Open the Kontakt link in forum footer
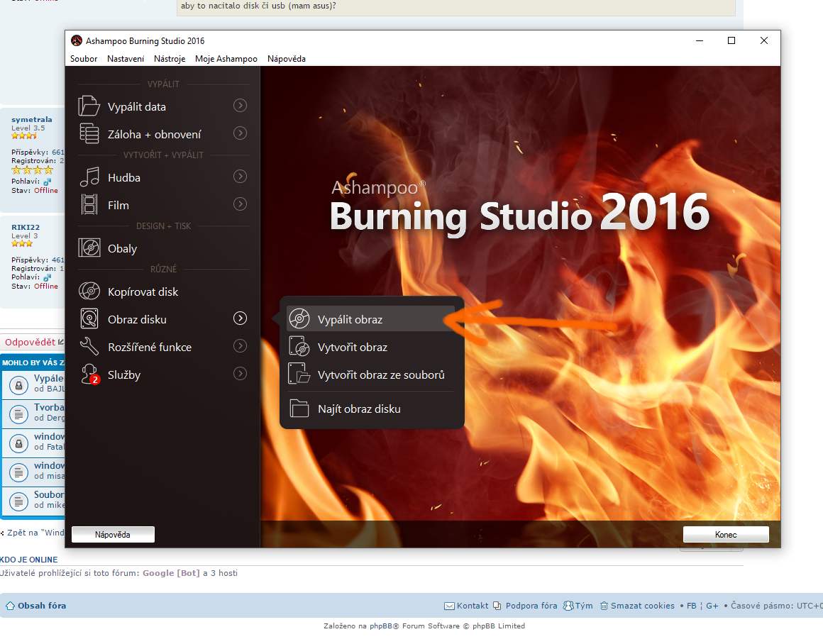Screen dimensions: 823x644 coord(473,606)
